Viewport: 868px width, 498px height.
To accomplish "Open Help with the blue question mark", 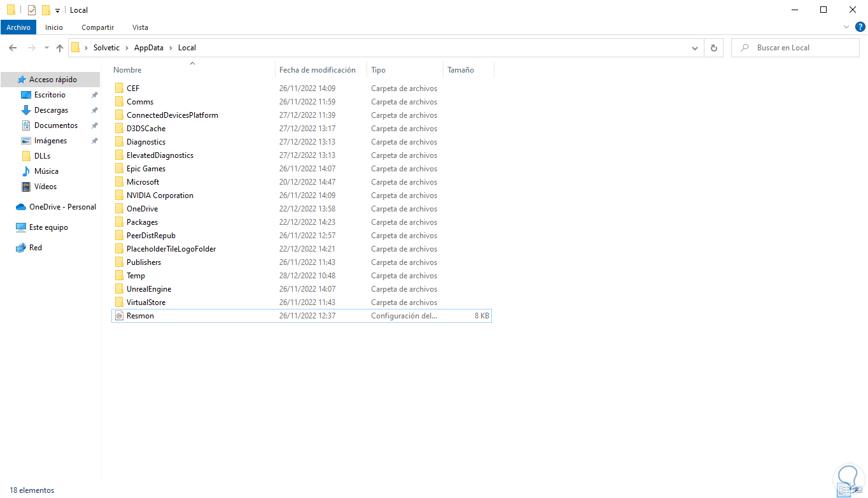I will coord(860,27).
